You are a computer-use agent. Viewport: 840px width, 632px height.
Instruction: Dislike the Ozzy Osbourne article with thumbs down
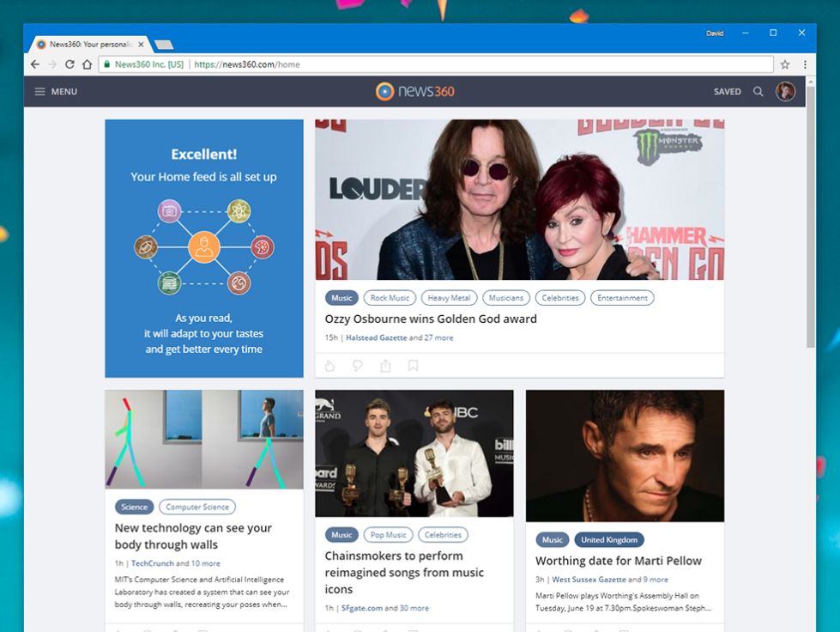point(357,366)
